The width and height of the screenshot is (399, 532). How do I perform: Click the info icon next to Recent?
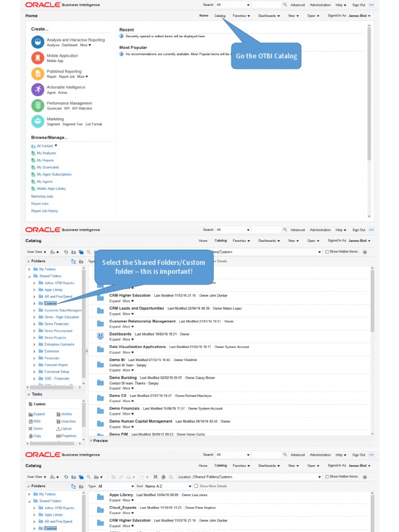point(122,36)
